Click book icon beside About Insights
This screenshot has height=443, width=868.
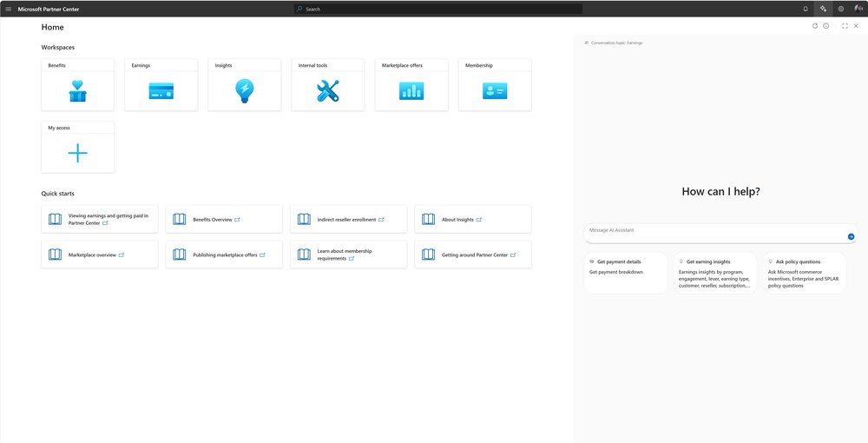(429, 219)
